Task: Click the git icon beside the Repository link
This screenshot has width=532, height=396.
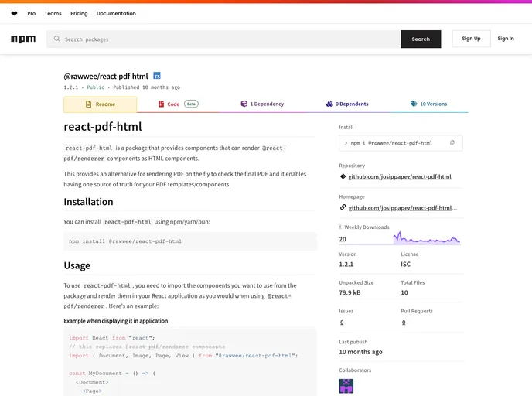Action: (343, 176)
